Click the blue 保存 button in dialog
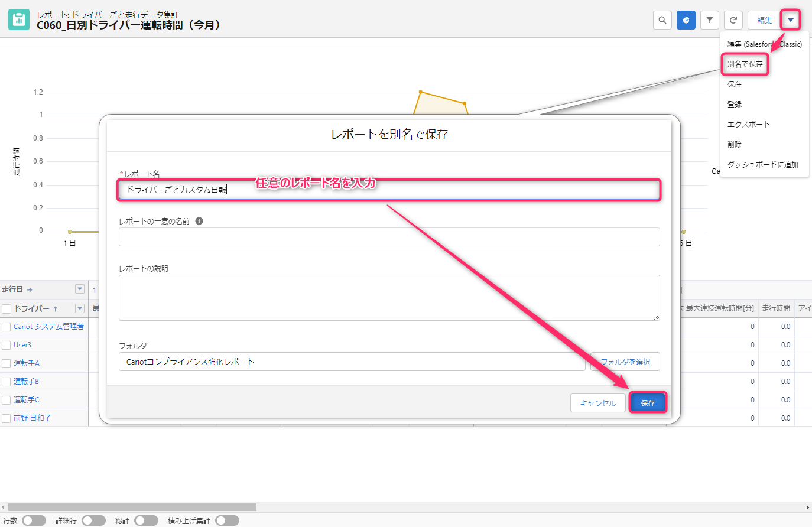 (648, 403)
